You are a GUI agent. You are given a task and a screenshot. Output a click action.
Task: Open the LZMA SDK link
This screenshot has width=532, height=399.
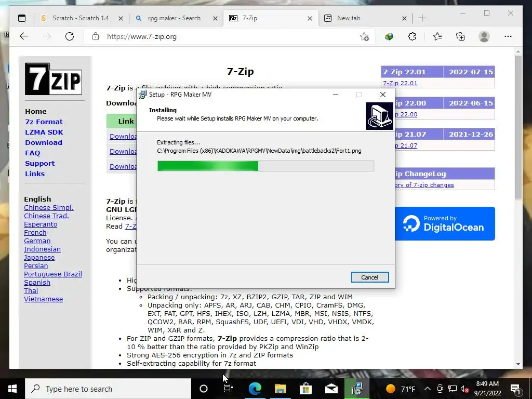click(44, 132)
